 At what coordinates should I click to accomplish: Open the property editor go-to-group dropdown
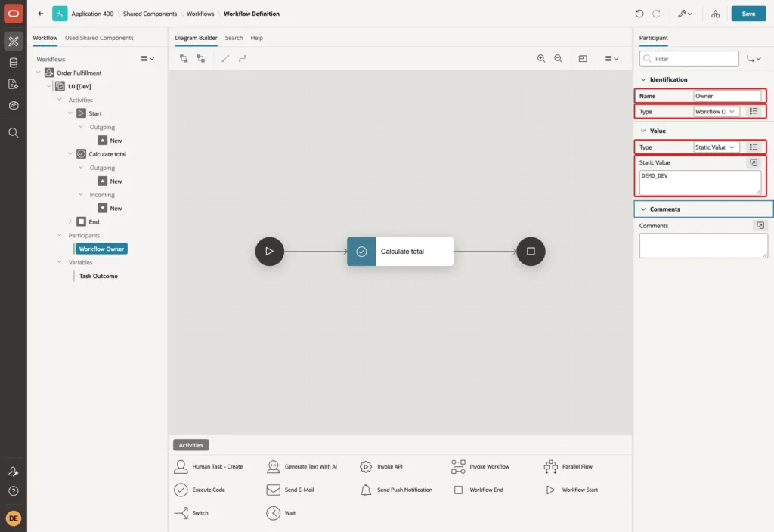(754, 59)
